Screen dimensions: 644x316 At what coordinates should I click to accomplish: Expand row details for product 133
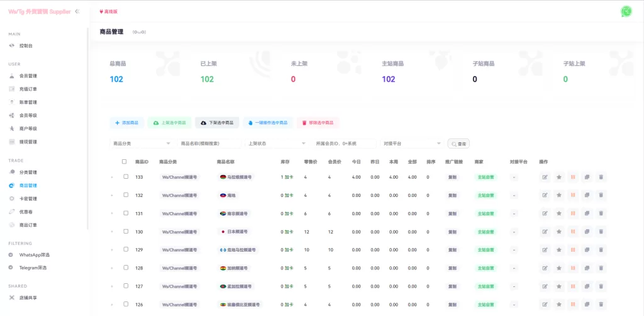coord(112,177)
